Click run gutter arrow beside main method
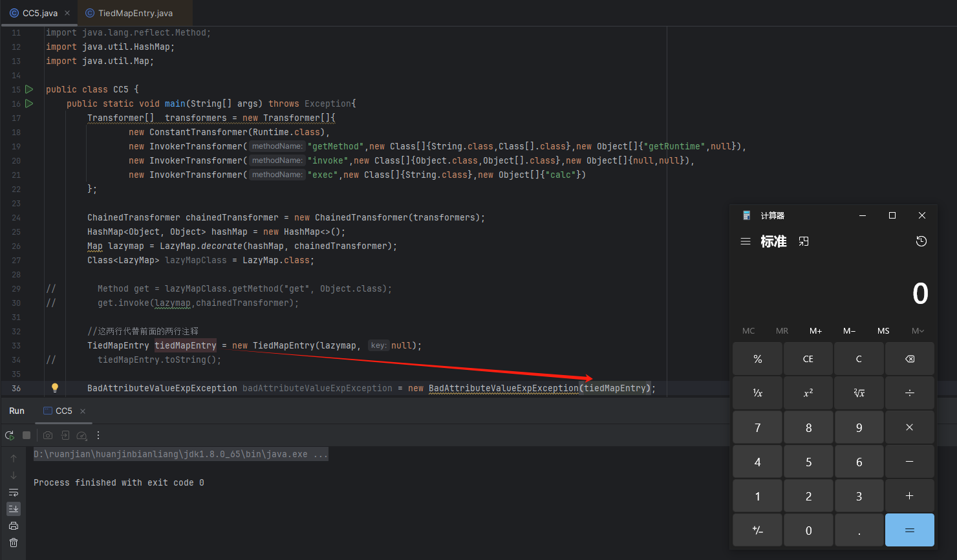957x560 pixels. point(29,103)
